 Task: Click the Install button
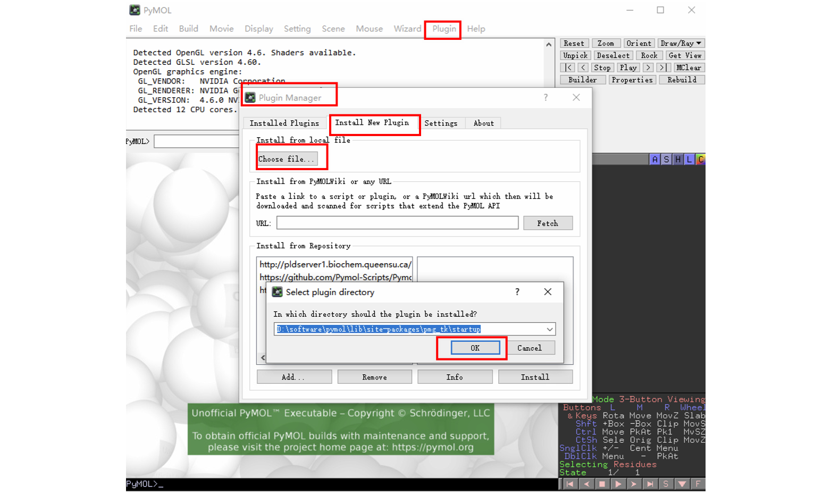tap(535, 377)
